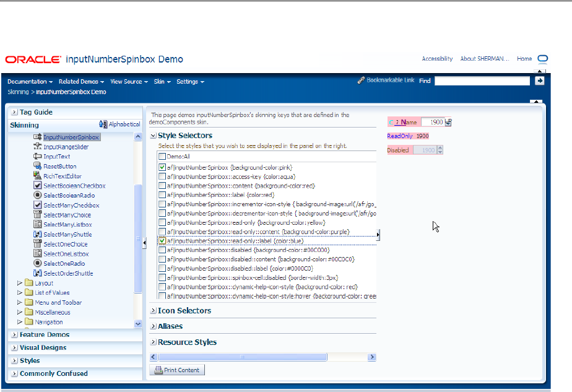Expand the Resource Styles section
Viewport: 572px width, 392px height.
coord(154,342)
